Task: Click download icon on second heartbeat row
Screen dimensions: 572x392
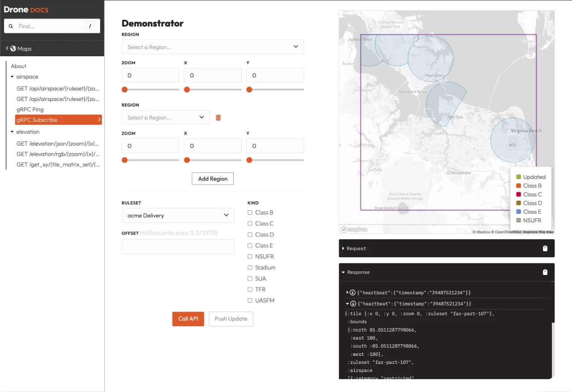Action: coord(353,304)
